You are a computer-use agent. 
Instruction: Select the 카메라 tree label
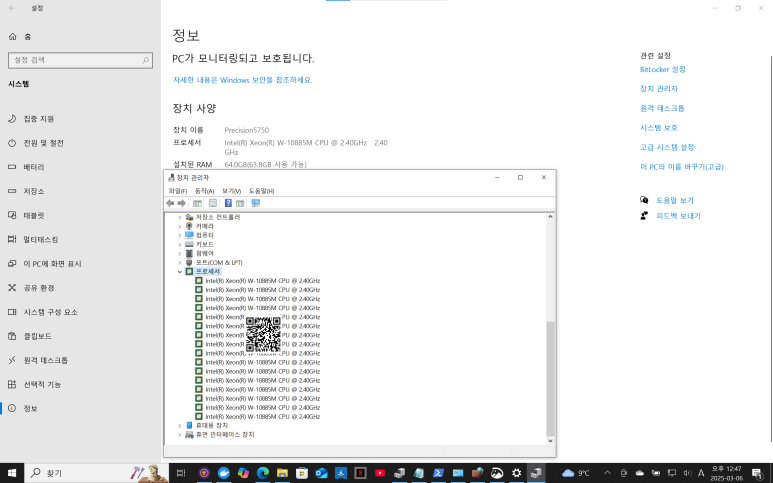(205, 226)
